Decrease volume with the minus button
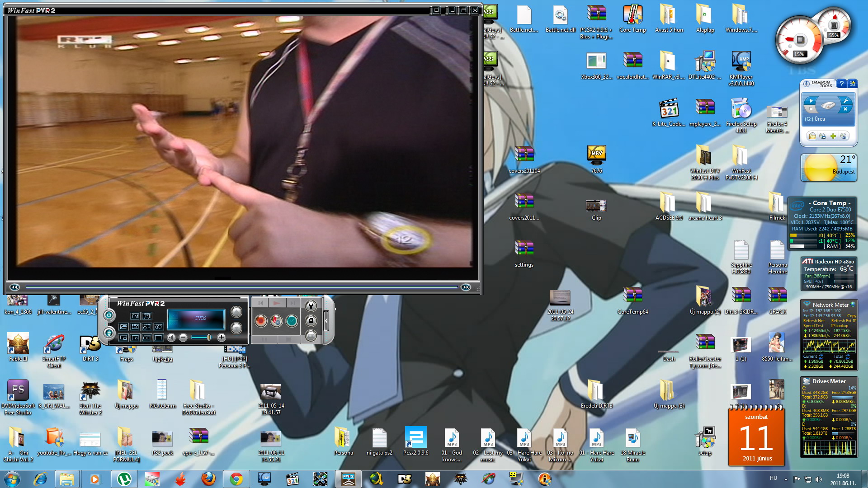868x488 pixels. click(183, 337)
